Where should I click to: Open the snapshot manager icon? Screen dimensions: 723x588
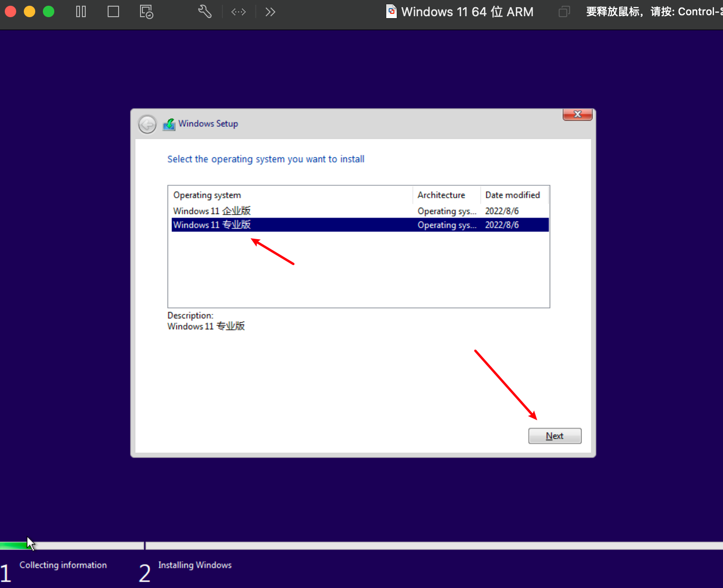146,11
